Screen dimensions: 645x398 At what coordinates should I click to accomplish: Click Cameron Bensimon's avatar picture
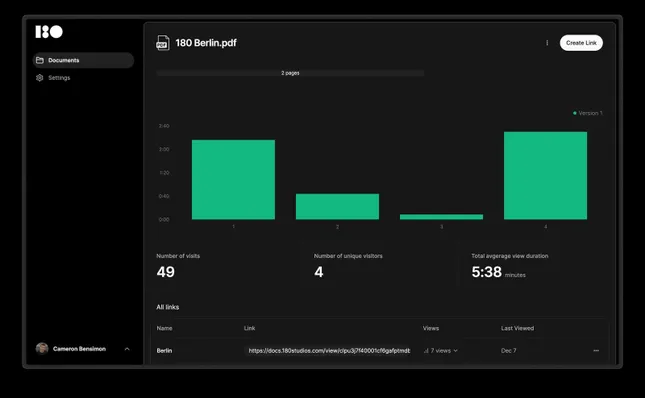click(x=42, y=348)
